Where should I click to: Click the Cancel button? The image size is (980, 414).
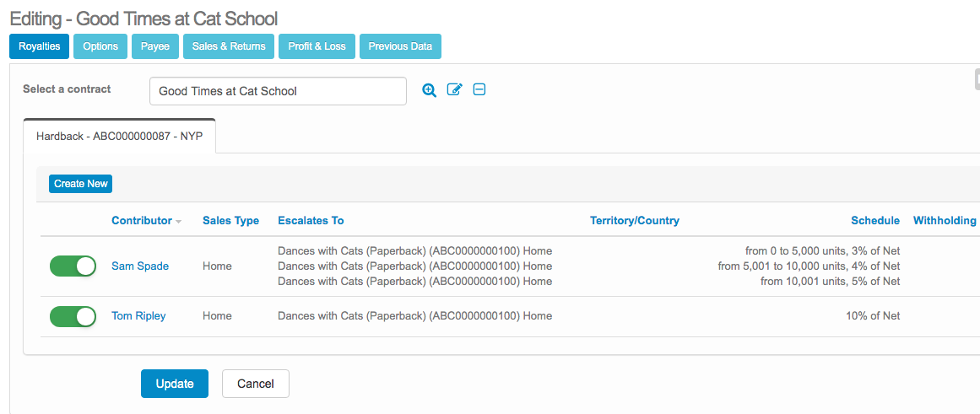(255, 384)
